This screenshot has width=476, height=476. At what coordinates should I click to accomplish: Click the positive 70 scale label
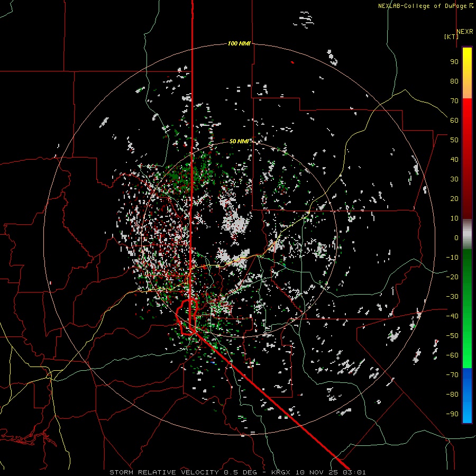[x=454, y=101]
